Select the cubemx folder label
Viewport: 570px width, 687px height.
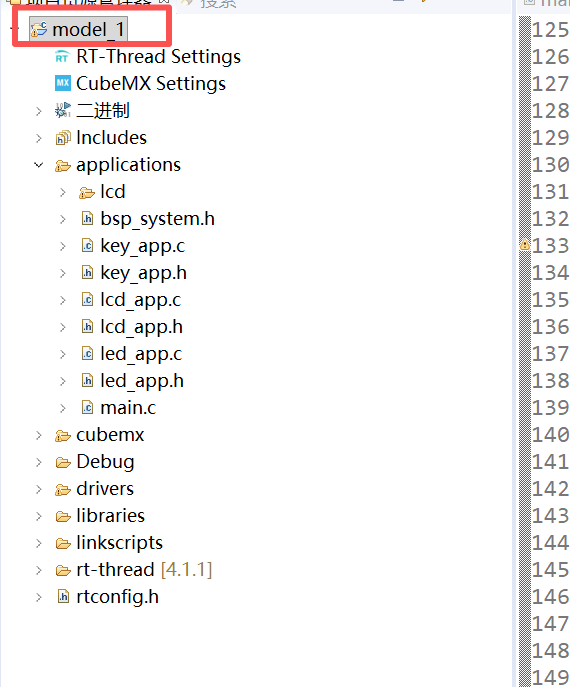110,435
